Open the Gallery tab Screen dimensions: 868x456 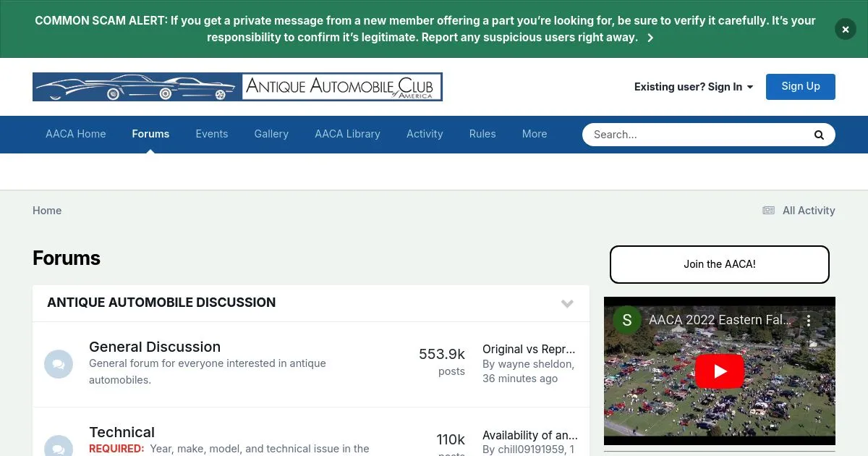coord(271,134)
